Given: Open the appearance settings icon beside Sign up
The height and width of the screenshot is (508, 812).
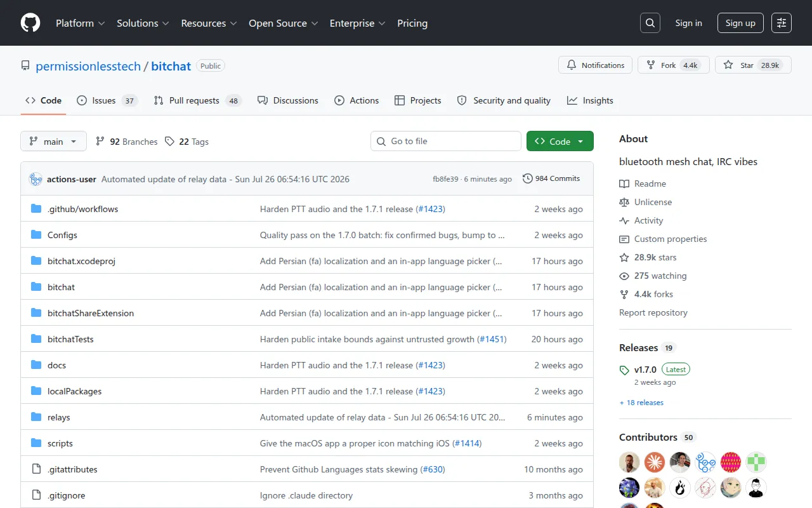Looking at the screenshot, I should click(x=782, y=23).
